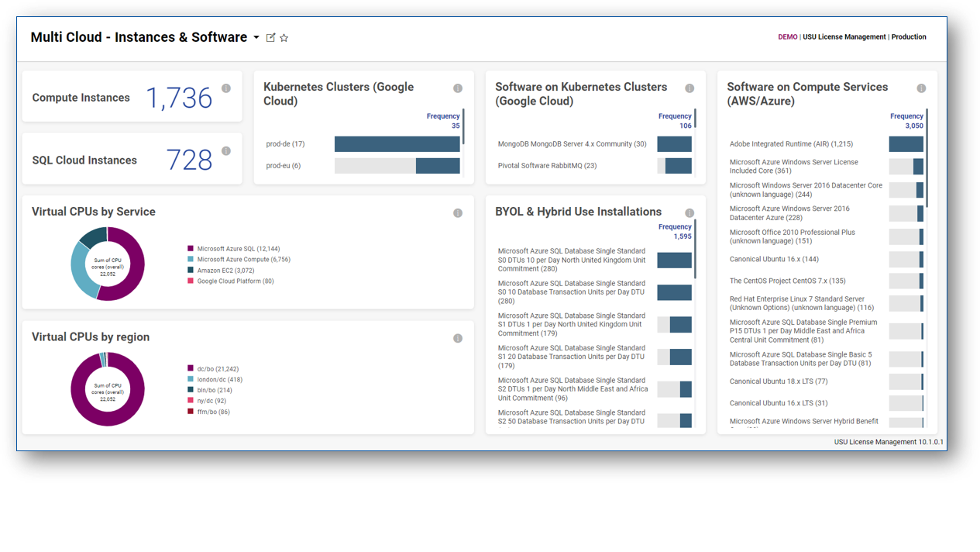Click ffm/bo (86) legend swatch
980x552 pixels.
pyautogui.click(x=191, y=412)
